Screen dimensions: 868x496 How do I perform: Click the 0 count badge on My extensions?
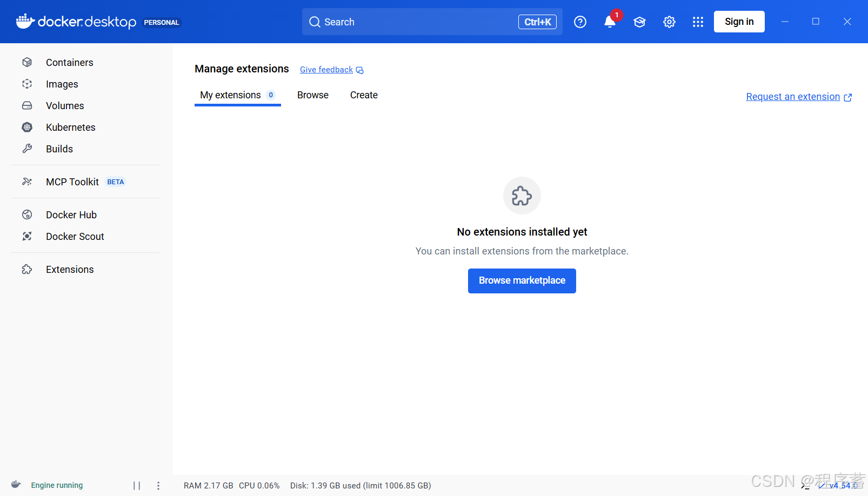point(271,95)
